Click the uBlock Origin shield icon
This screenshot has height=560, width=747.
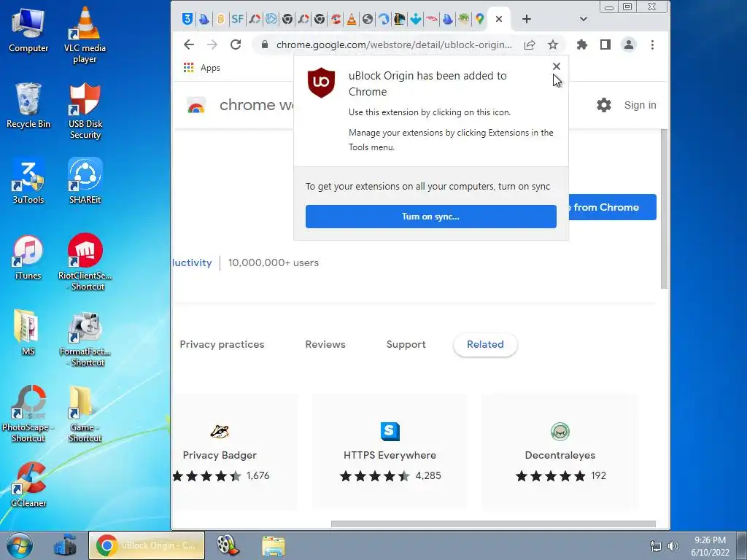pos(321,82)
